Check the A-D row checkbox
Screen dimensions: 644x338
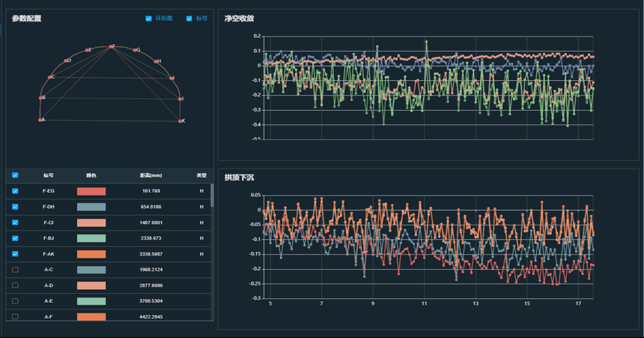(x=15, y=286)
